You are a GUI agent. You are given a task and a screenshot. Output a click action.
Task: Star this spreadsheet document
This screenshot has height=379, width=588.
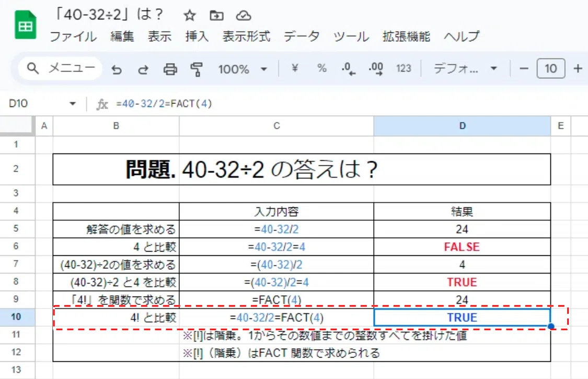tap(189, 15)
